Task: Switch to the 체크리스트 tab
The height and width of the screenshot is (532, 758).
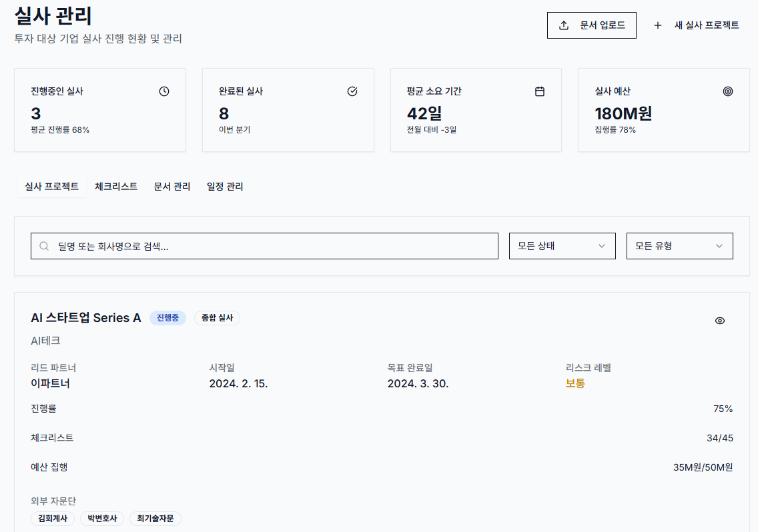Action: point(116,187)
